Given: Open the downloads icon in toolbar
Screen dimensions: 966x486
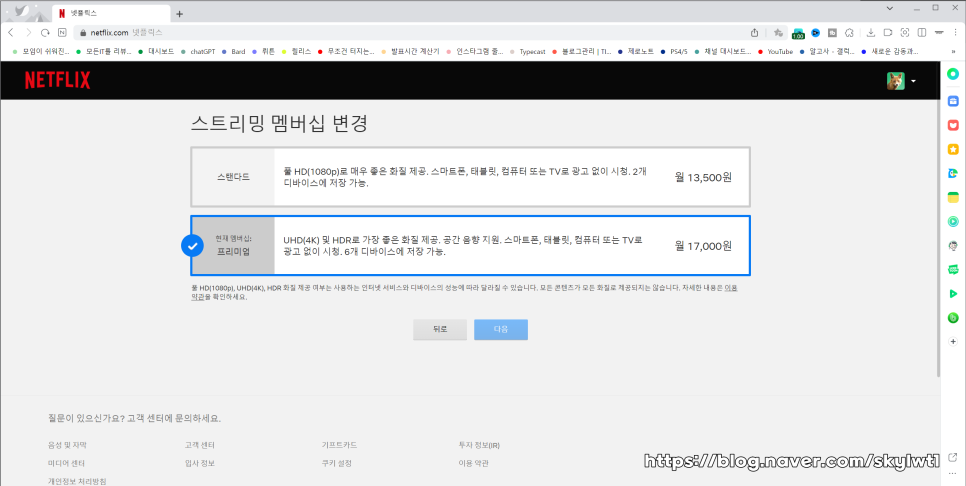Looking at the screenshot, I should (x=871, y=33).
